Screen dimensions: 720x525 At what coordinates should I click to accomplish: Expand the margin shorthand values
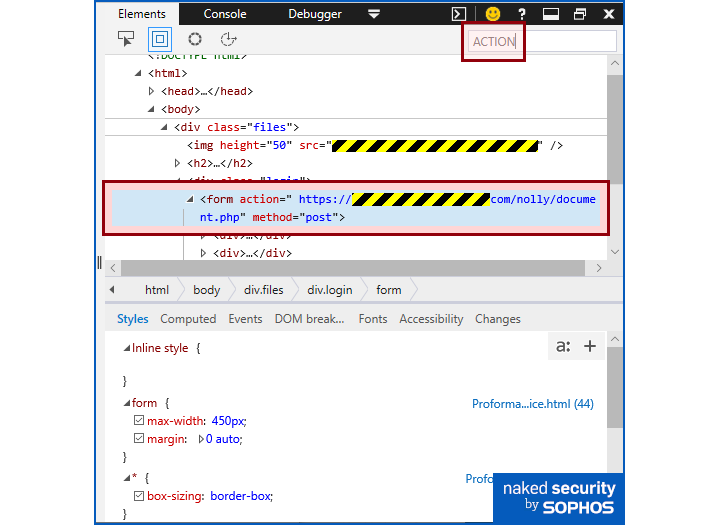click(x=201, y=439)
